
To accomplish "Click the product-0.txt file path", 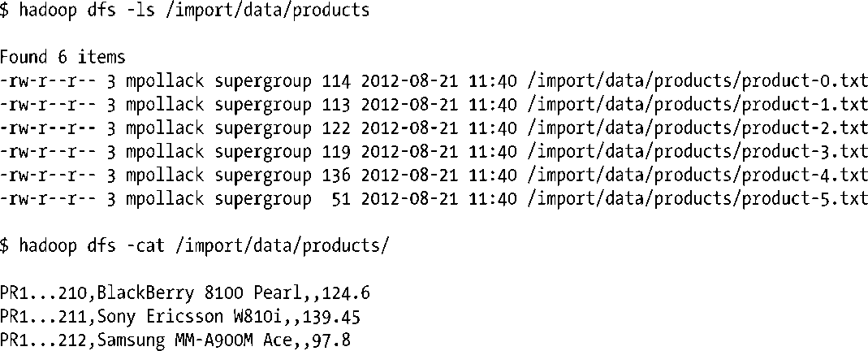I will [697, 81].
